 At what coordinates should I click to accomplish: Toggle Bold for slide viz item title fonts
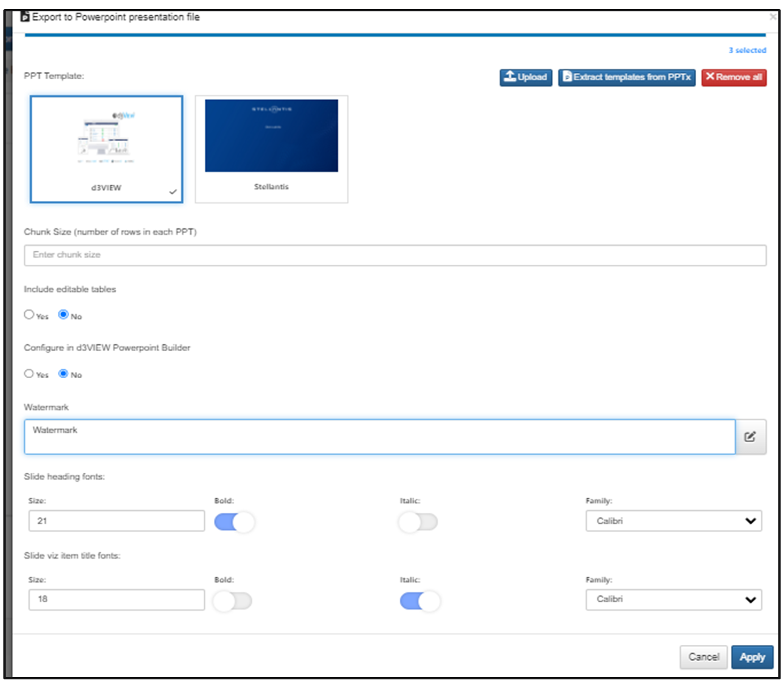point(233,601)
